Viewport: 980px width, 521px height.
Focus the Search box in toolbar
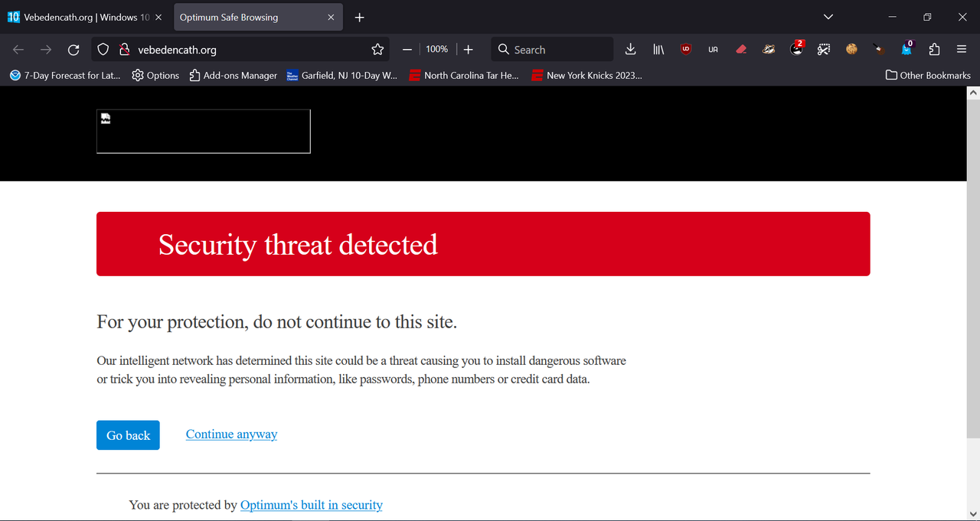pyautogui.click(x=552, y=50)
